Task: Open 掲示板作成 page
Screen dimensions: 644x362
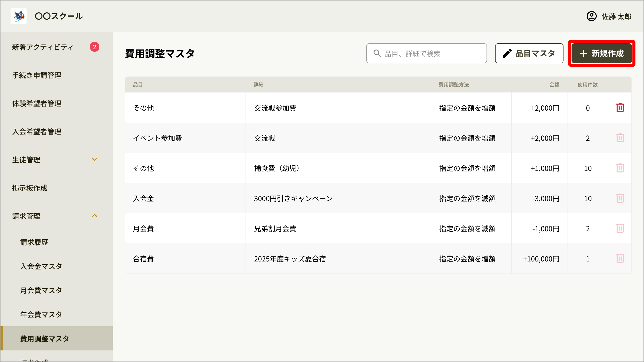Action: coord(30,188)
